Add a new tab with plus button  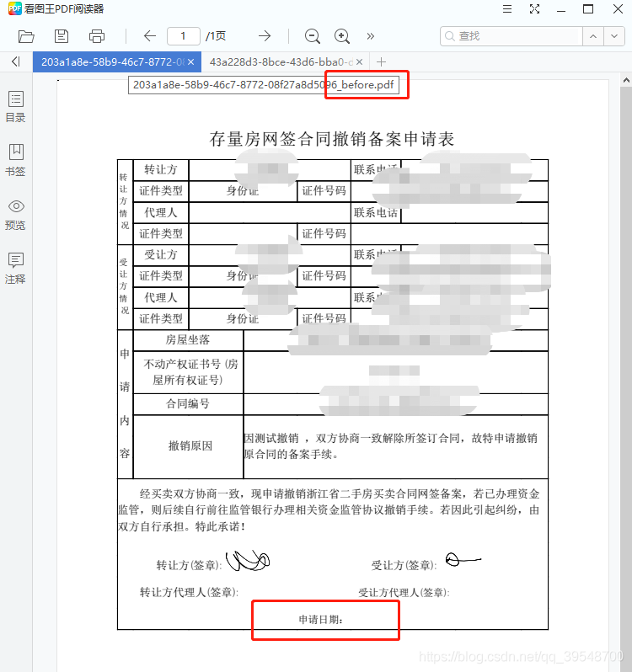[381, 62]
